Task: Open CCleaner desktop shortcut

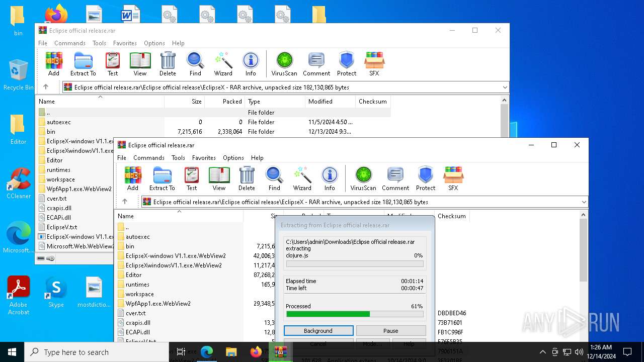Action: [18, 184]
